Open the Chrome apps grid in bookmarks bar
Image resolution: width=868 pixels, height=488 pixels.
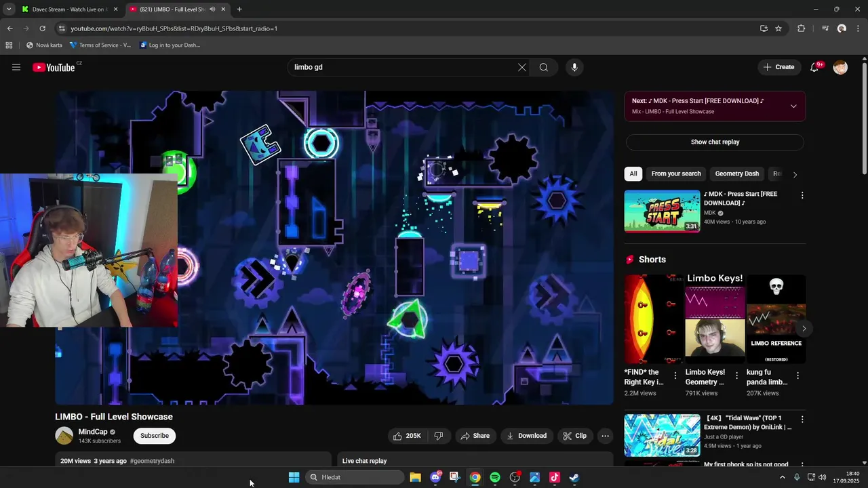9,45
